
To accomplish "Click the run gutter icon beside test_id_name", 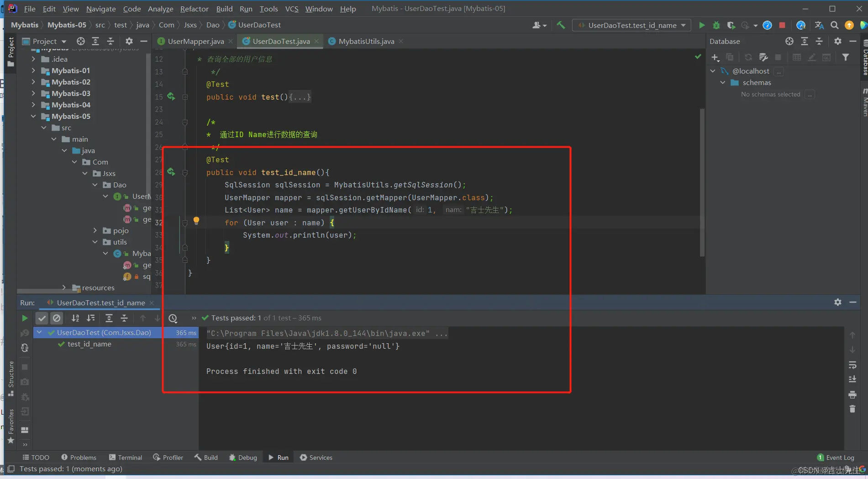I will point(171,172).
